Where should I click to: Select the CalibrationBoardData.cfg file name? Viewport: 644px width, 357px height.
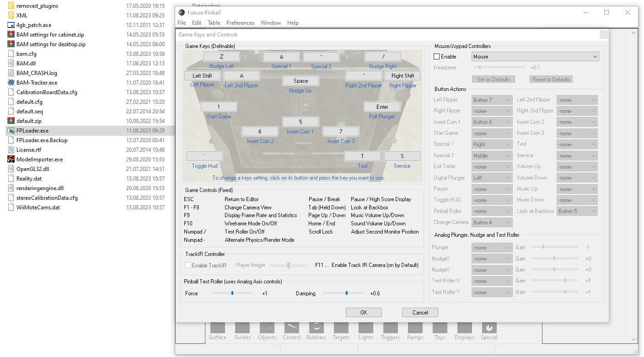pyautogui.click(x=47, y=92)
